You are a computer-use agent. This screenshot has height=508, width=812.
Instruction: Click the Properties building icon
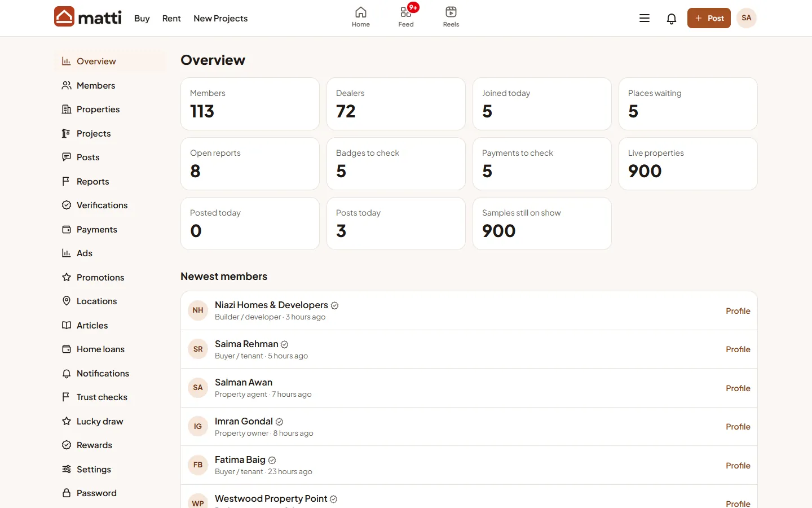click(67, 110)
